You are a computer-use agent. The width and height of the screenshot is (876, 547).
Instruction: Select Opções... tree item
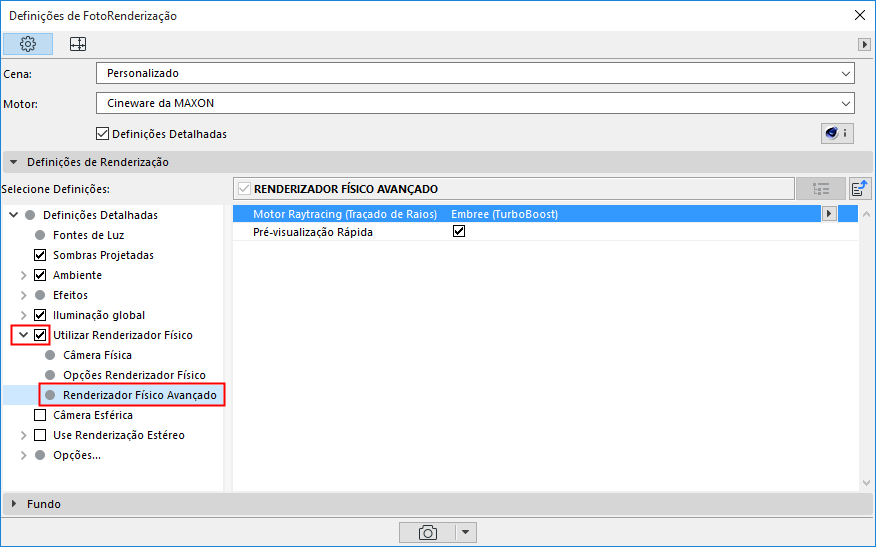(77, 455)
